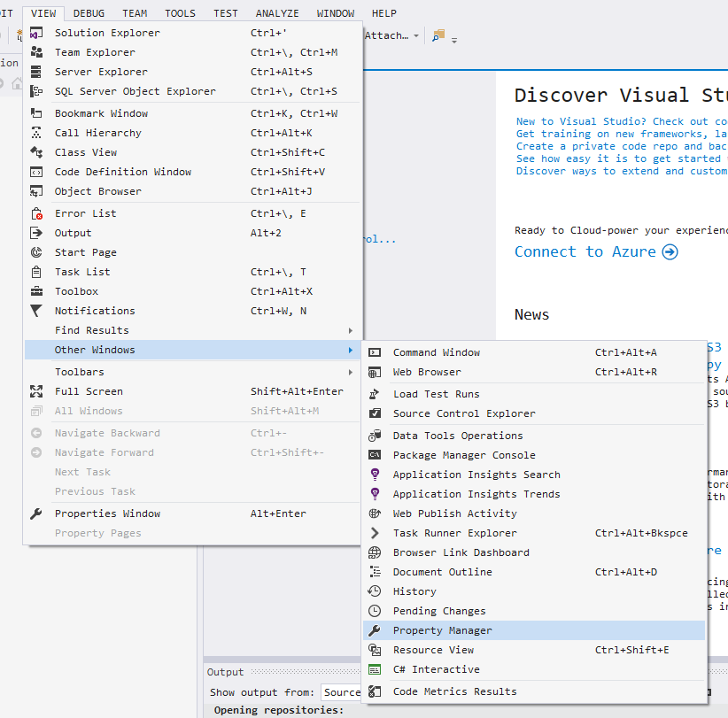Open 'Create a private code repo' link
Viewport: 728px width, 718px height.
coord(622,147)
